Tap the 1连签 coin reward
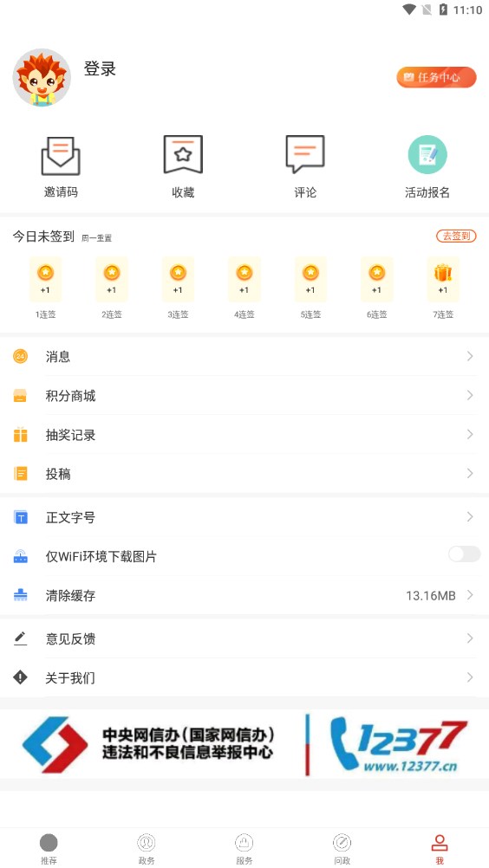 pyautogui.click(x=45, y=279)
